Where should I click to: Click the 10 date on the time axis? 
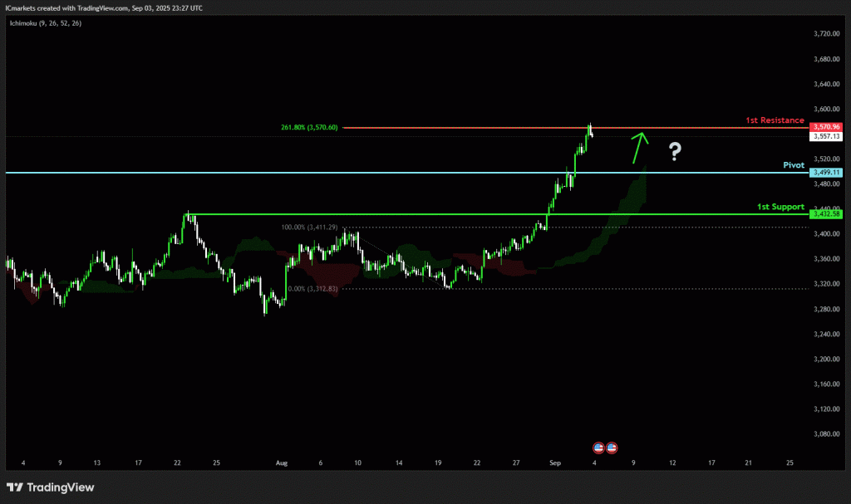point(357,462)
